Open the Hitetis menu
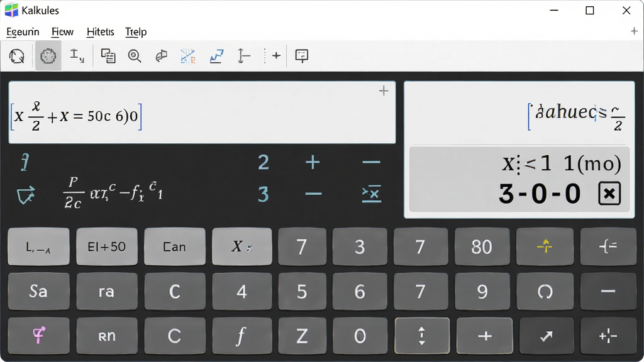The width and height of the screenshot is (644, 362). point(100,31)
